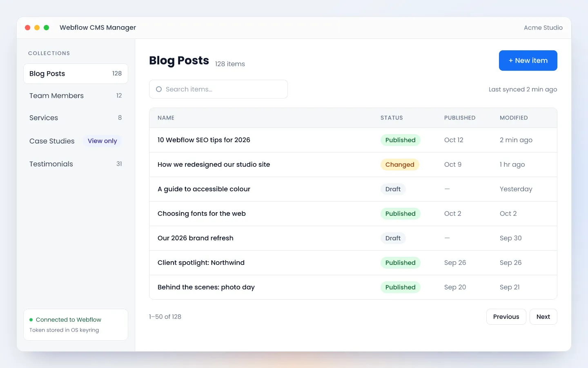588x368 pixels.
Task: Click the '1 hr ago' modified cell
Action: pos(512,164)
